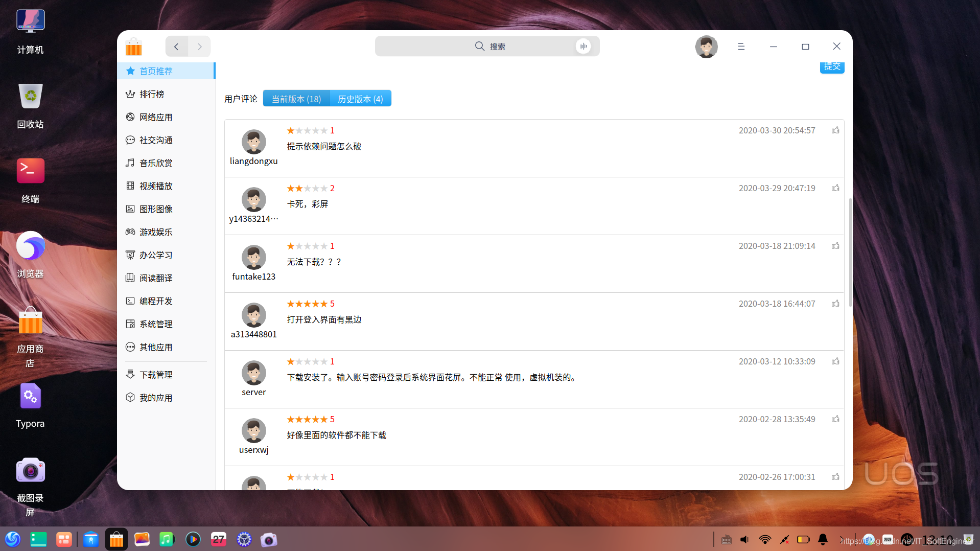Screen dimensions: 980x551
Task: Open 系统管理 category
Action: pos(166,324)
